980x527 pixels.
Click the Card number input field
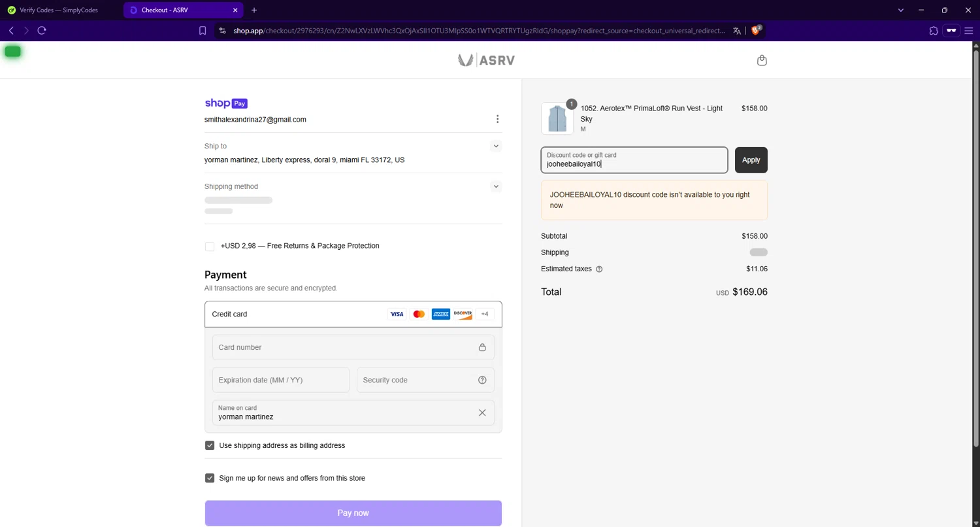coord(353,347)
